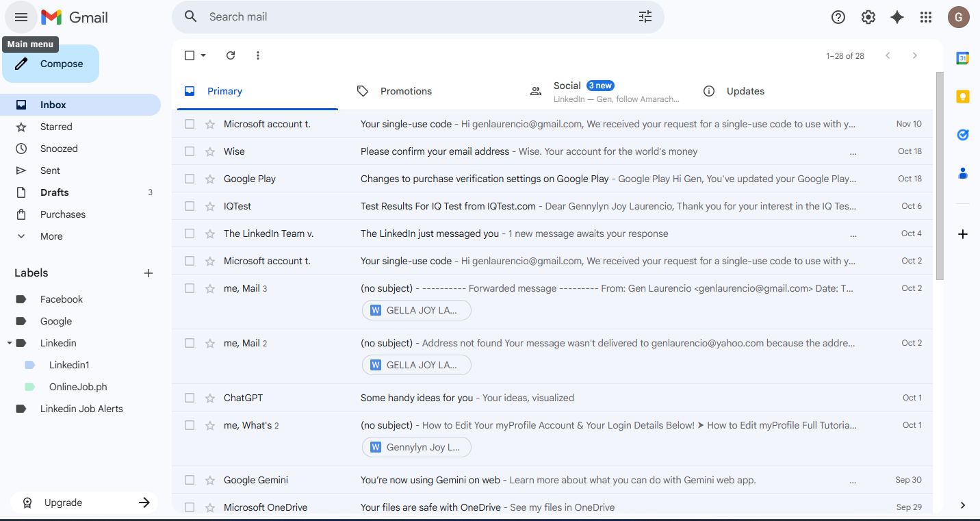Click the search options filter icon
The height and width of the screenshot is (521, 980).
[645, 17]
